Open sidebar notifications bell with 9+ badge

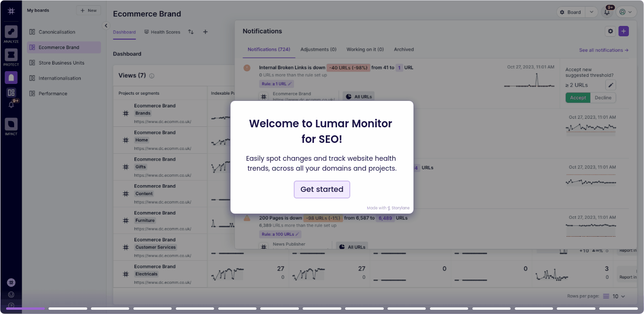[x=11, y=105]
